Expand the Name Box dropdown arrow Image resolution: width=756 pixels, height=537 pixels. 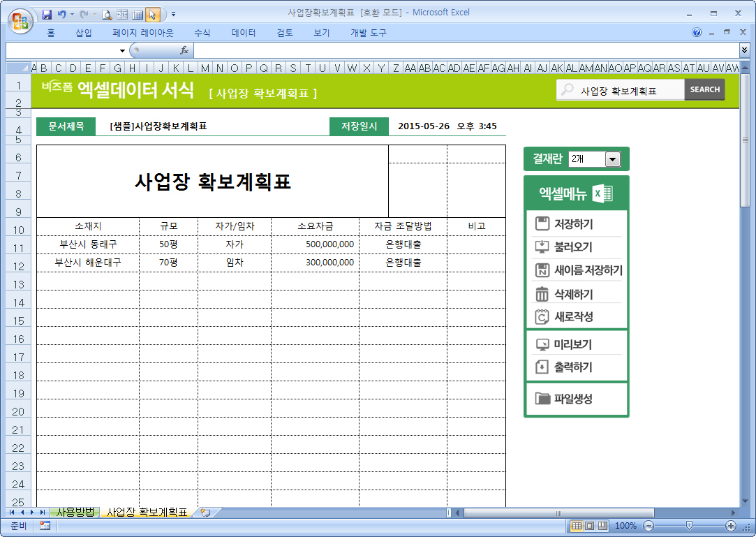[122, 50]
